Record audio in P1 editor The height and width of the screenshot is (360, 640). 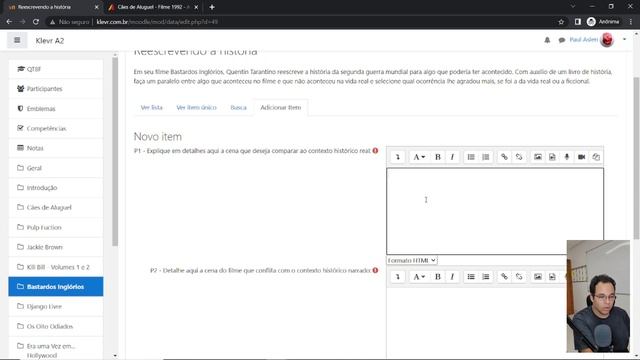pyautogui.click(x=567, y=157)
